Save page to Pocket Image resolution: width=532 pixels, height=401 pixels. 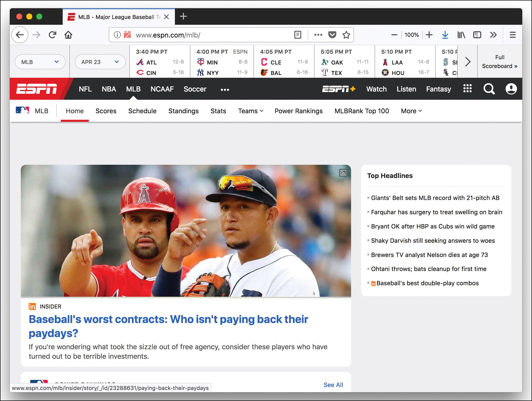[332, 35]
